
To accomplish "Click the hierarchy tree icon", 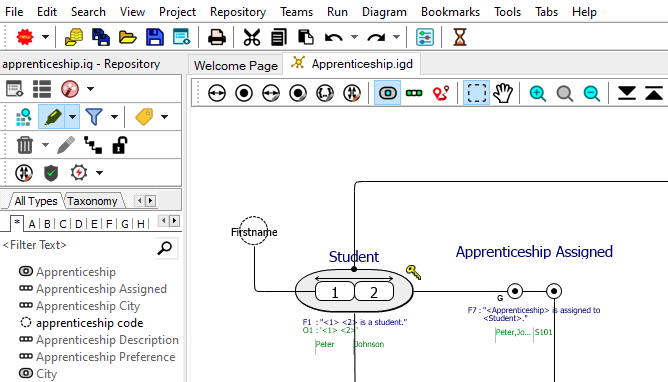I will (x=93, y=145).
